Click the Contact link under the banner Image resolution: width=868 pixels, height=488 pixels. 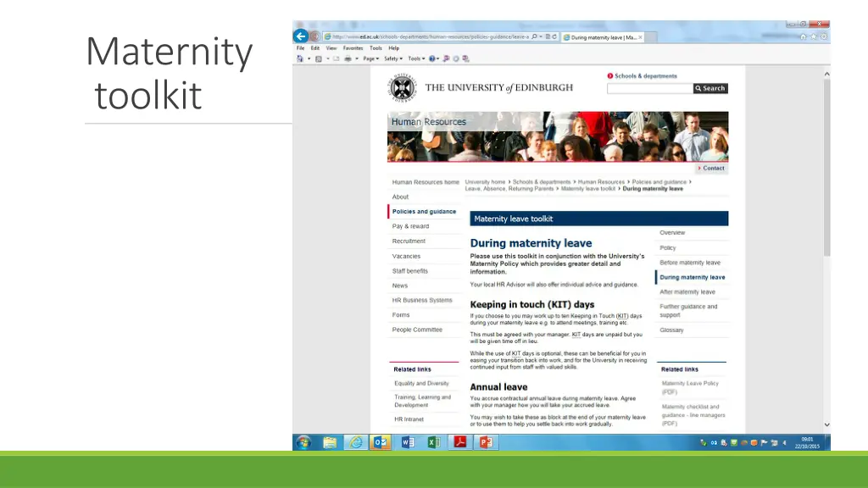(x=713, y=169)
